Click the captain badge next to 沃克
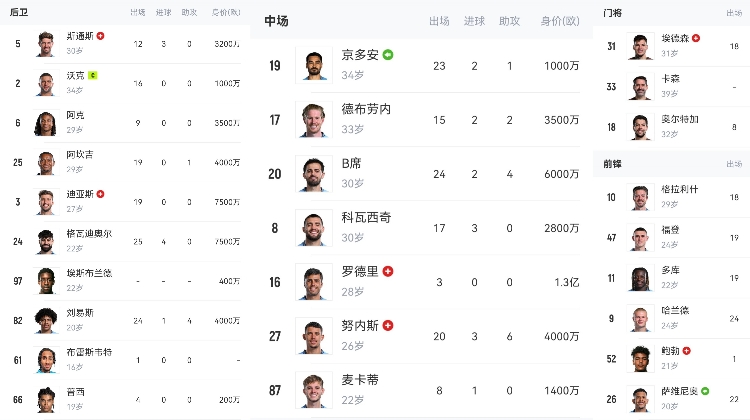 (x=92, y=75)
